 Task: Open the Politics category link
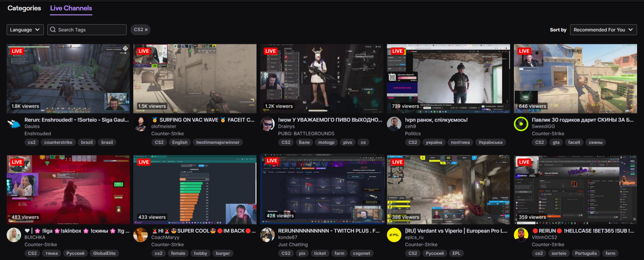click(x=413, y=134)
